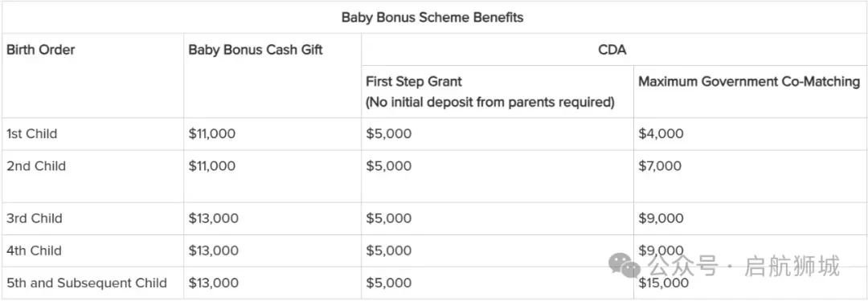Screen dimensions: 868x301
Task: Select the 5th and Subsequent Child label
Action: pos(87,283)
